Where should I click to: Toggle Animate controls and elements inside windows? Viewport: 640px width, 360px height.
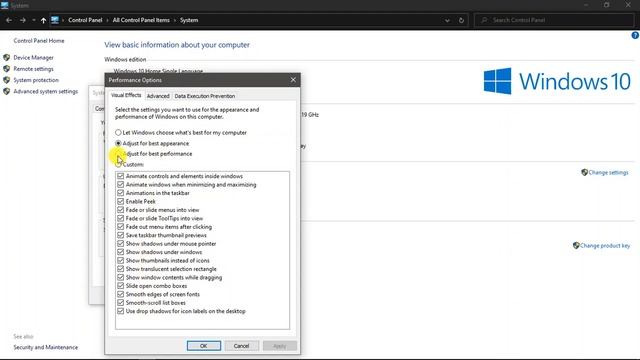point(120,176)
